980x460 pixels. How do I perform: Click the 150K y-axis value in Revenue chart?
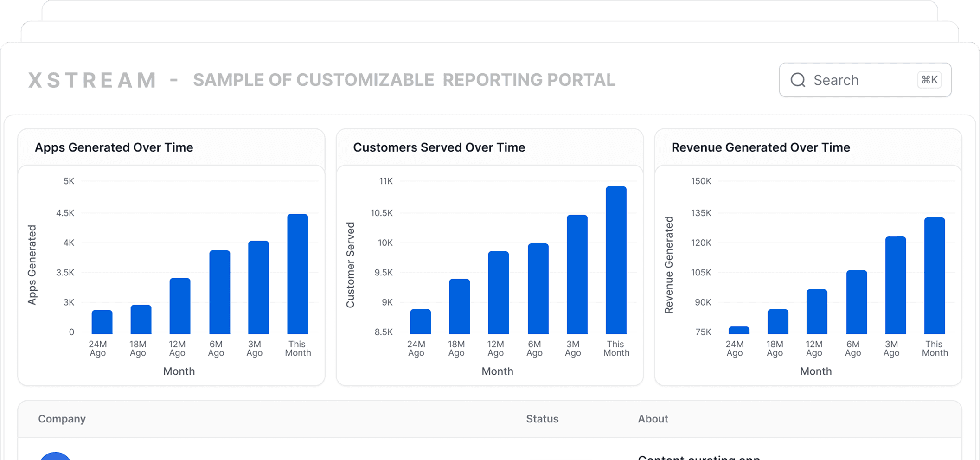tap(701, 181)
